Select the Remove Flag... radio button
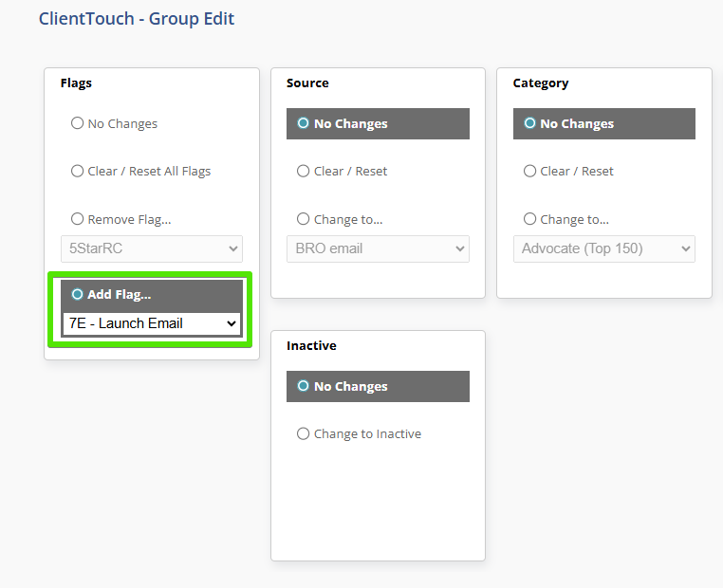This screenshot has width=723, height=588. click(x=78, y=219)
